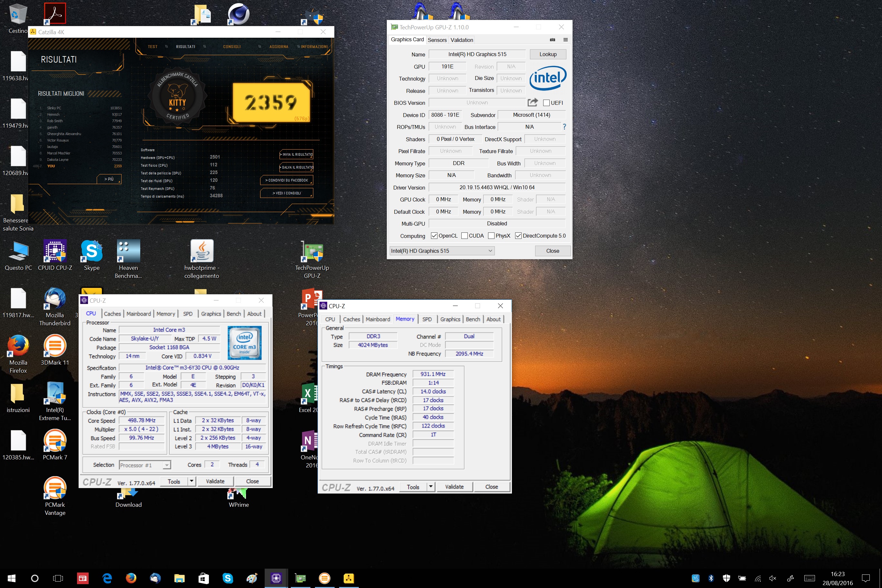
Task: Open File Explorer from the taskbar
Action: pos(179,578)
